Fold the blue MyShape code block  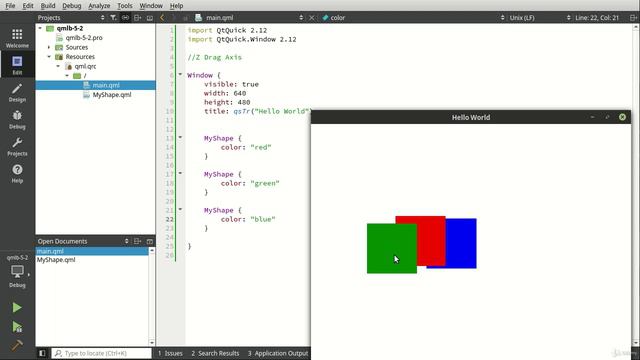(x=180, y=209)
